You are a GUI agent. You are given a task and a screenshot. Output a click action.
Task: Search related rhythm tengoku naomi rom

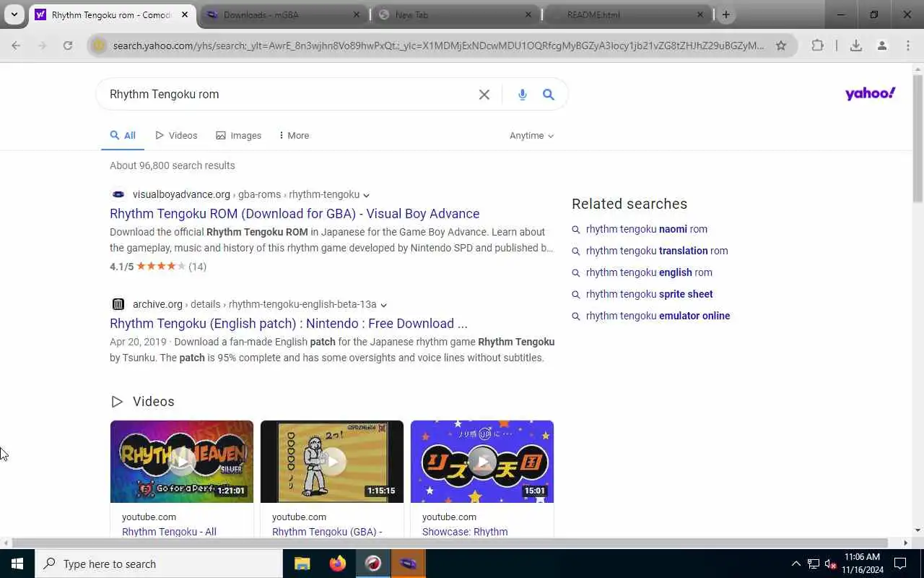(x=647, y=229)
